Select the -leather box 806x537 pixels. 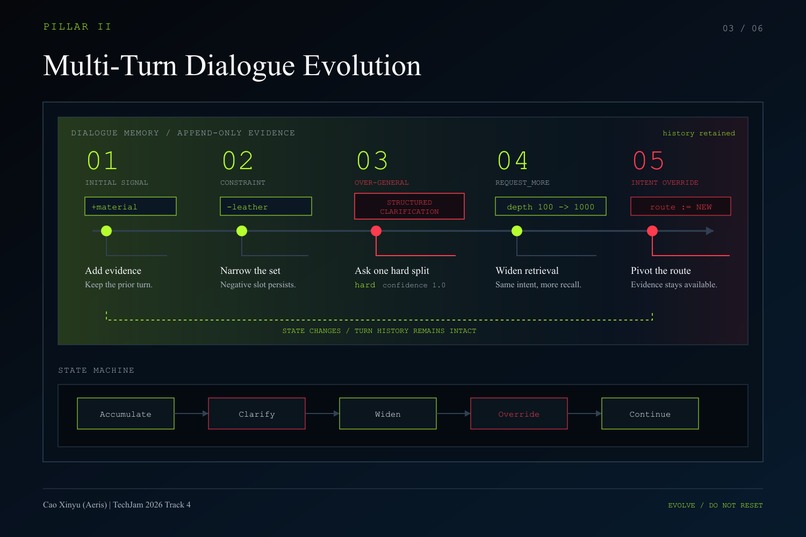tap(266, 206)
